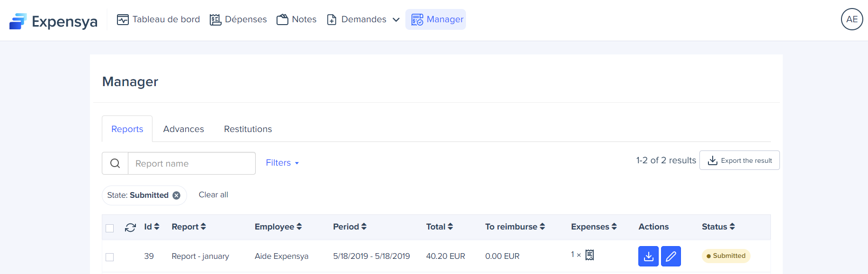Remove the State: Submitted filter chip

click(176, 195)
